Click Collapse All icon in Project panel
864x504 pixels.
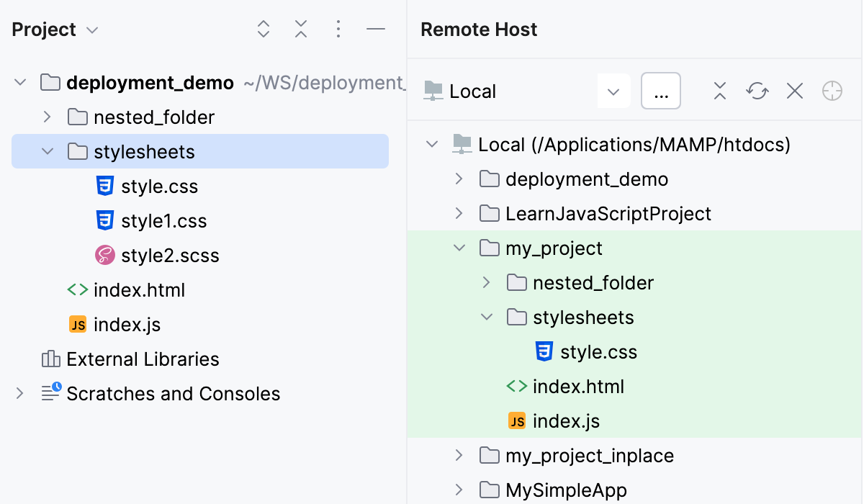(301, 30)
